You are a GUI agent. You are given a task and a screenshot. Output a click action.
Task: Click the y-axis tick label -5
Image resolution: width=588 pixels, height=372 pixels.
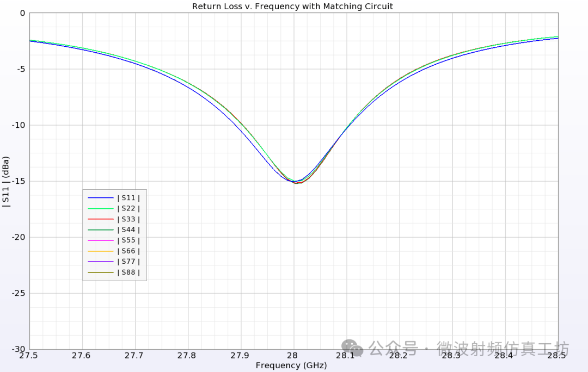point(21,69)
